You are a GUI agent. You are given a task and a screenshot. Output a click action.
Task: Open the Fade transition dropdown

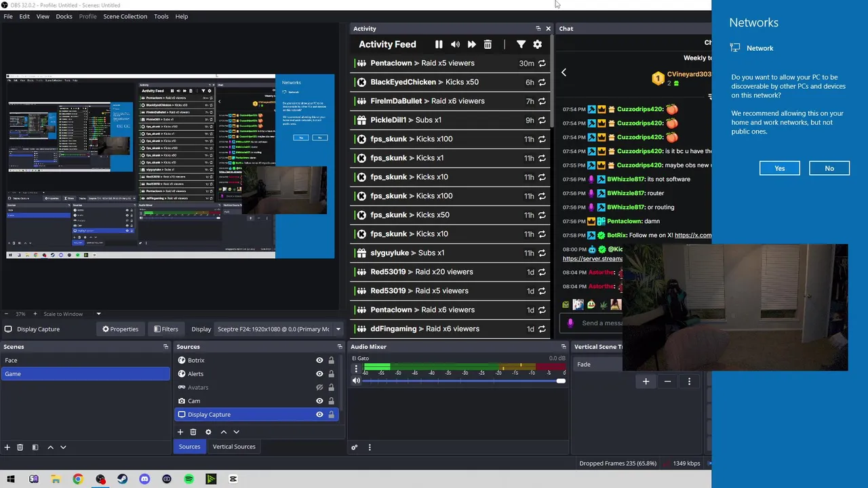597,365
